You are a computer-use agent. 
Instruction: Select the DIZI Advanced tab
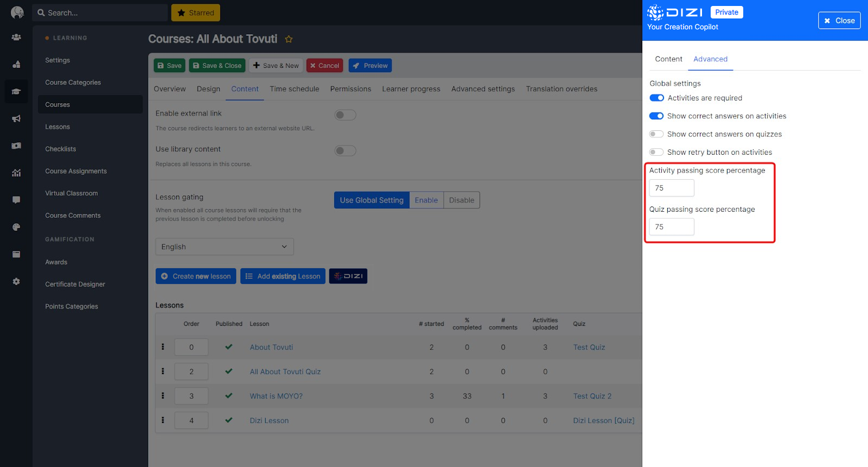point(711,59)
